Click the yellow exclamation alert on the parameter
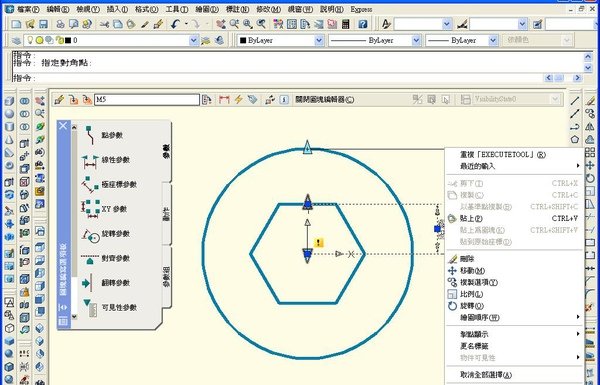Image resolution: width=600 pixels, height=385 pixels. 319,242
